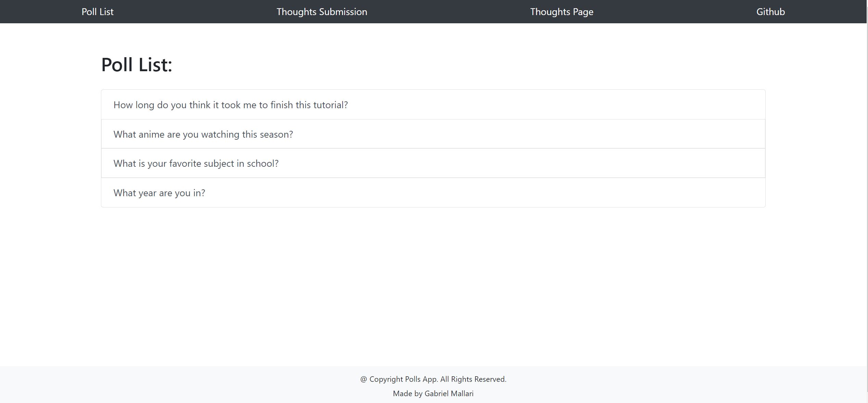Open the Thoughts Page nav link

pos(562,12)
